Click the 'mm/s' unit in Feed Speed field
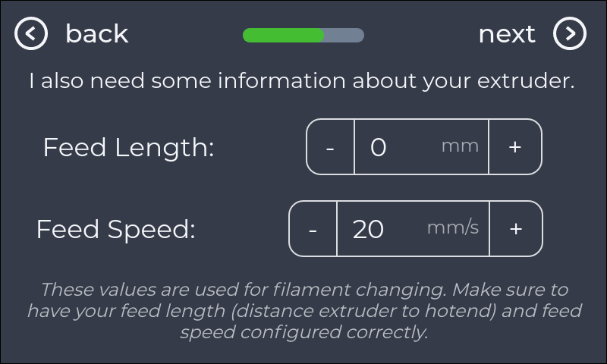 tap(452, 227)
